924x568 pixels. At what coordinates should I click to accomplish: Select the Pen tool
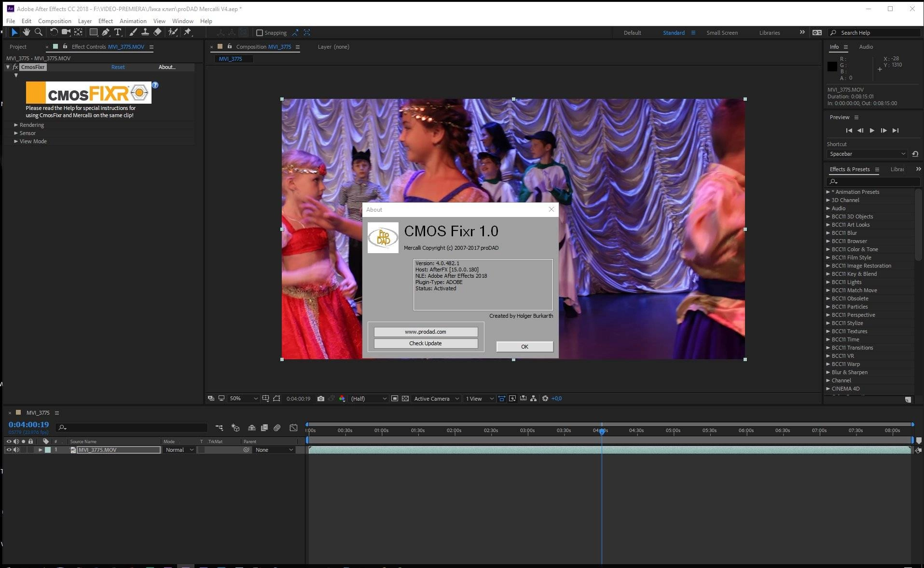tap(106, 32)
